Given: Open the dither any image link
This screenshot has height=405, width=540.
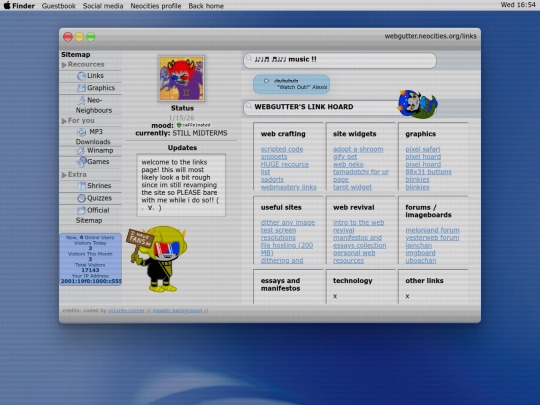Looking at the screenshot, I should point(288,222).
